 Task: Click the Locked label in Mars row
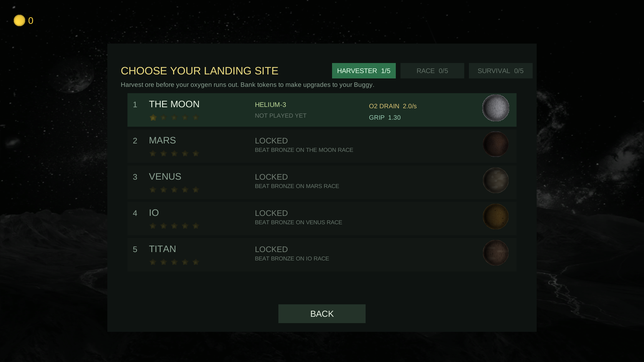(271, 141)
